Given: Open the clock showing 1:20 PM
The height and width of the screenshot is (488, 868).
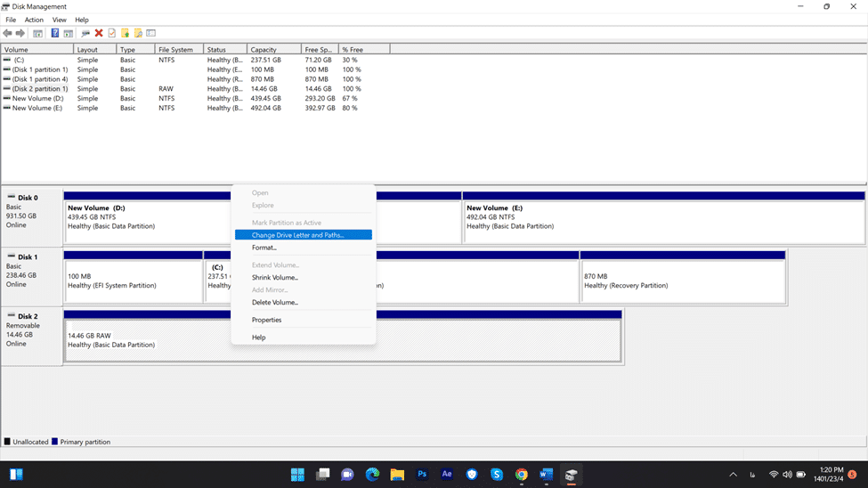Looking at the screenshot, I should coord(828,474).
